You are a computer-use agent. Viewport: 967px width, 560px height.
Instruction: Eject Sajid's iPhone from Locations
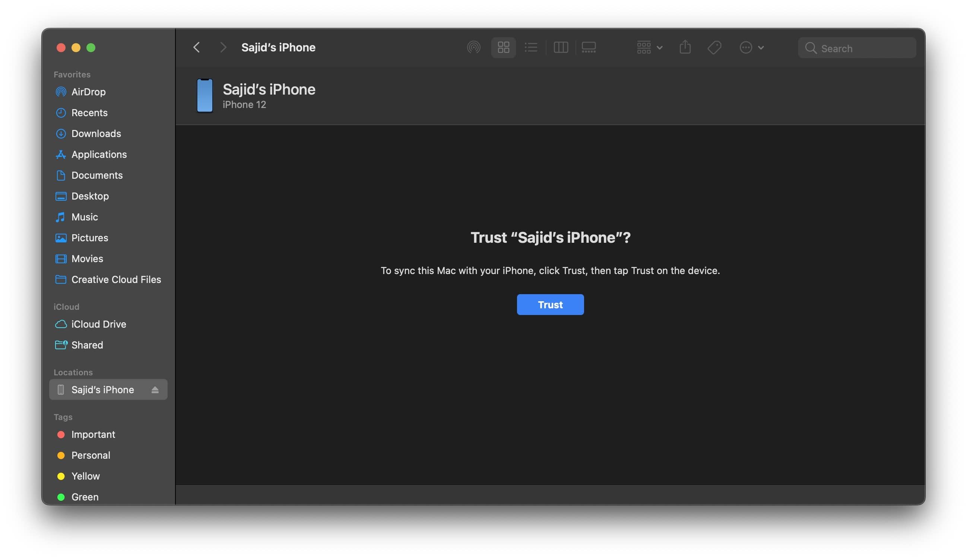pyautogui.click(x=155, y=389)
